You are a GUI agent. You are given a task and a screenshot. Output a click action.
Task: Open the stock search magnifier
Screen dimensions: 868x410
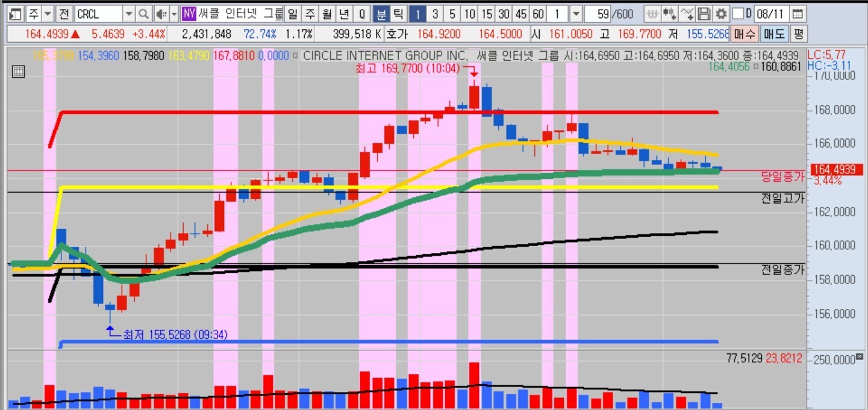coord(143,13)
